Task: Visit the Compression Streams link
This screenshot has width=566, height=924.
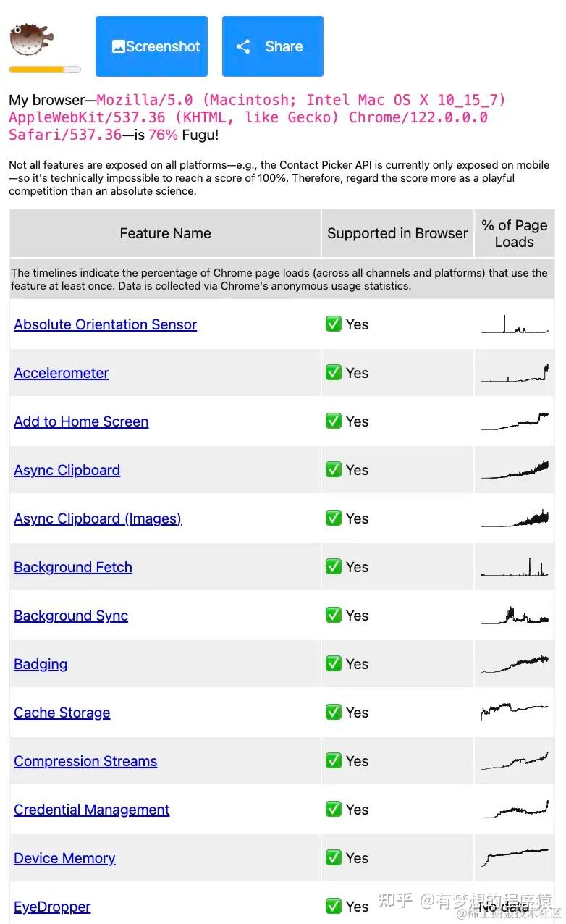Action: (85, 761)
